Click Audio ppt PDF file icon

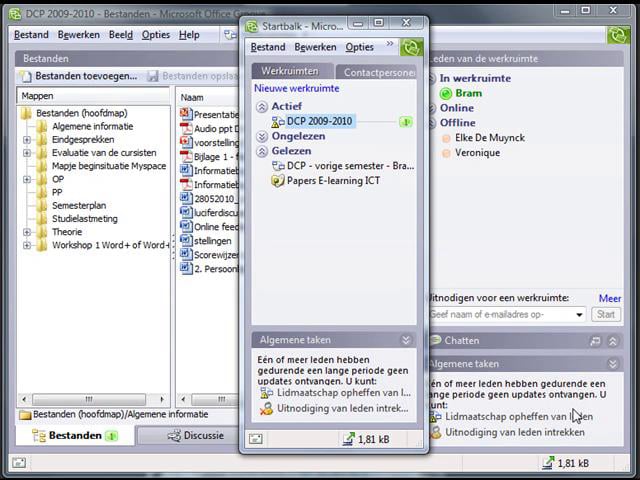186,128
